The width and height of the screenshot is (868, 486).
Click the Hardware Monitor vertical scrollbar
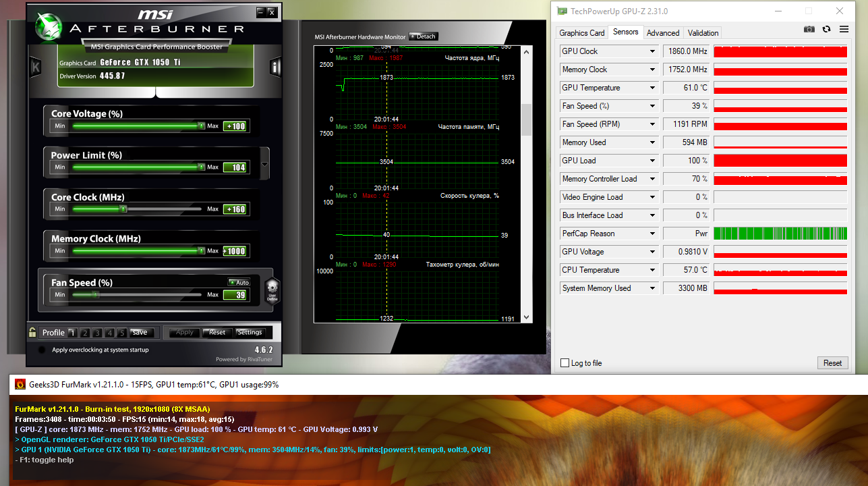(527, 120)
